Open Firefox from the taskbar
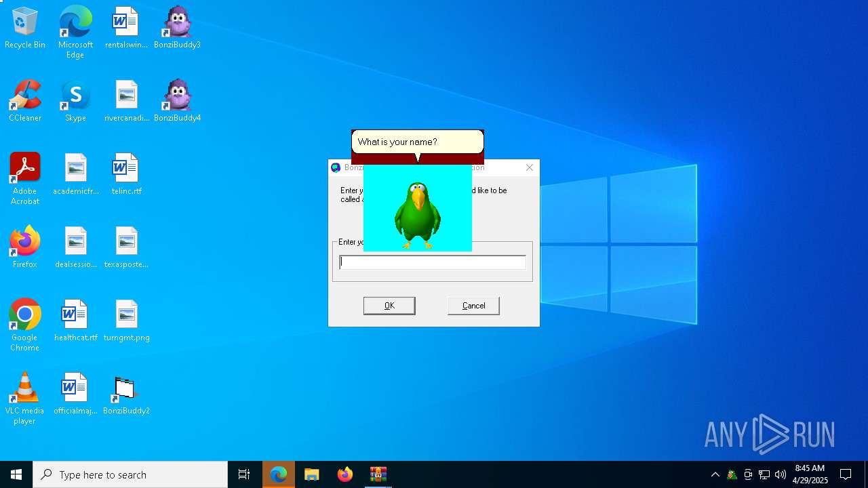 coord(345,474)
